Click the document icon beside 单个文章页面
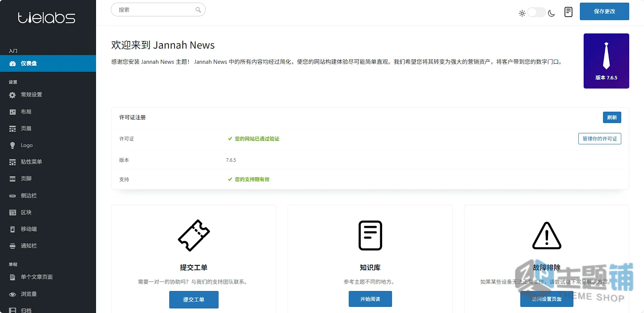Screen dimensions: 644x313 [x=13, y=277]
